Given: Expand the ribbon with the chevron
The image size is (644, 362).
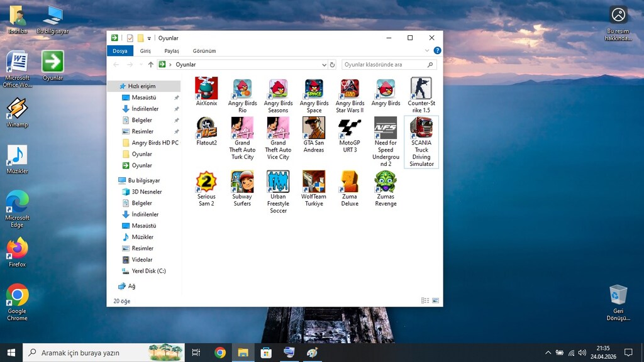Looking at the screenshot, I should [x=427, y=50].
